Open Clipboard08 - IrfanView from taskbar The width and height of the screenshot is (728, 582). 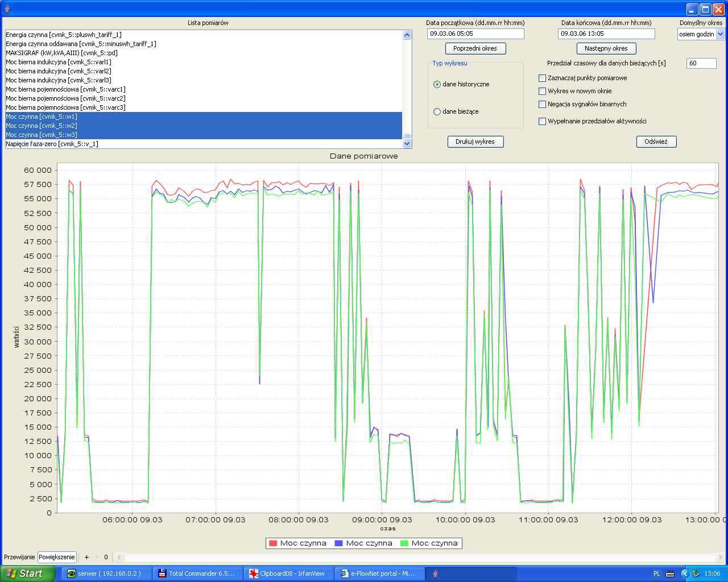click(289, 573)
